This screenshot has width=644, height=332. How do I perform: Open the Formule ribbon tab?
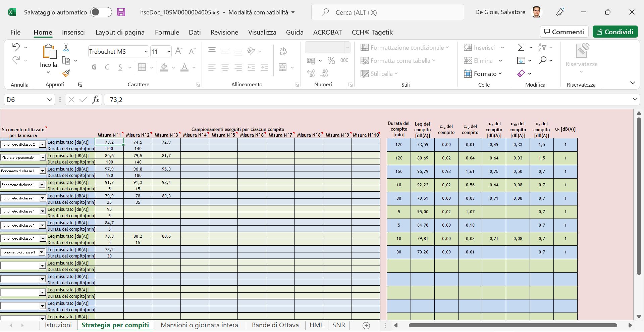pos(167,32)
